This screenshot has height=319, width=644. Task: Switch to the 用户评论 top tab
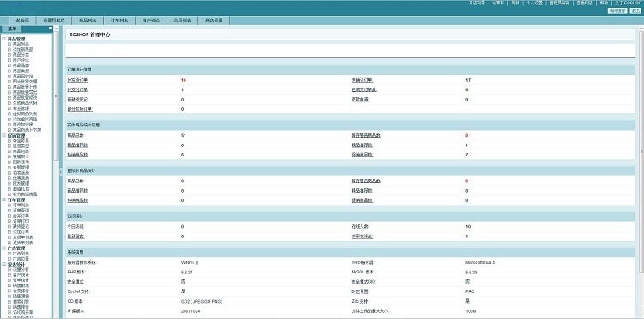tap(151, 21)
